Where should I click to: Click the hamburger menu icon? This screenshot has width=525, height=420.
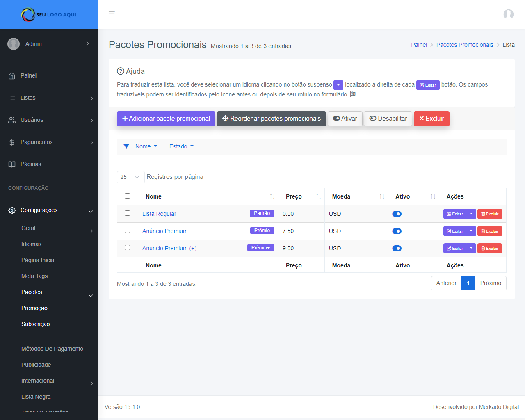coord(112,14)
